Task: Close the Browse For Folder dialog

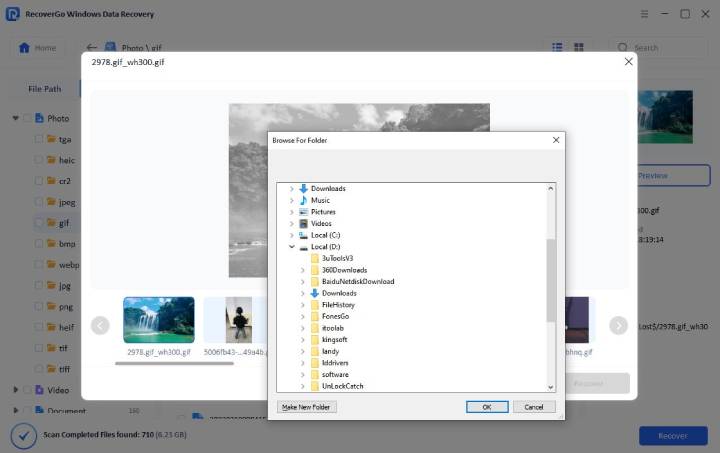Action: (556, 140)
